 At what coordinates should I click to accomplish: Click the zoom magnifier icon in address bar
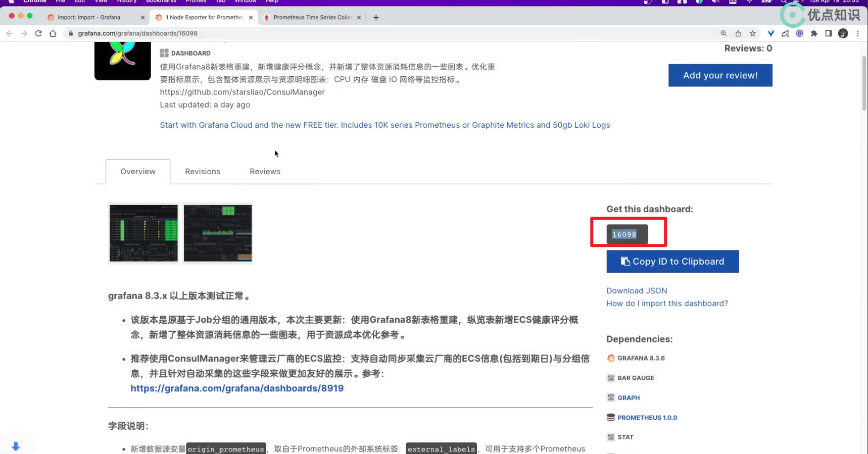point(724,33)
